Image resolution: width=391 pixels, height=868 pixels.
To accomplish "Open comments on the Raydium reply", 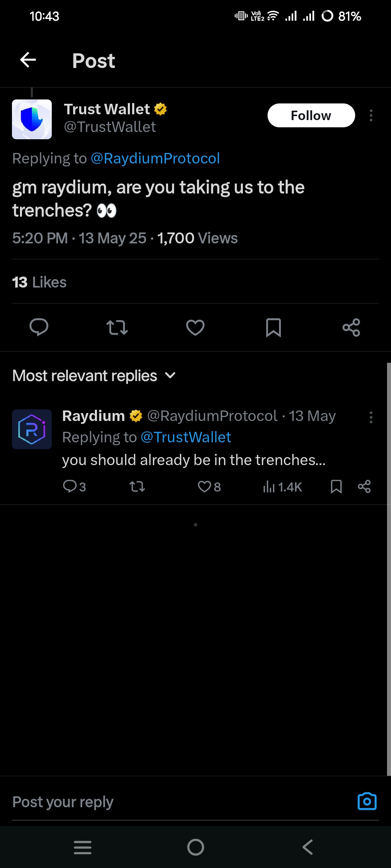I will tap(70, 487).
